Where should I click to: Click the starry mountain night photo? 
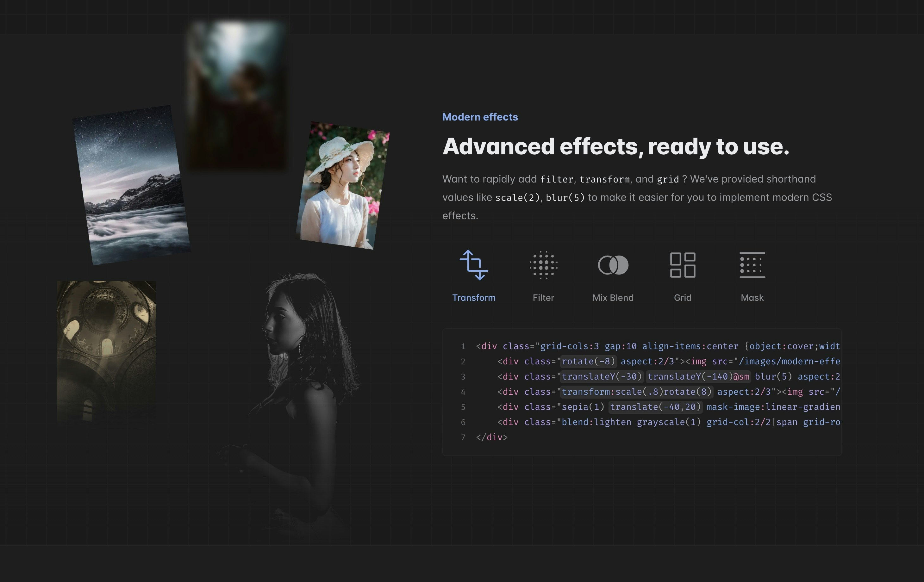pos(132,185)
